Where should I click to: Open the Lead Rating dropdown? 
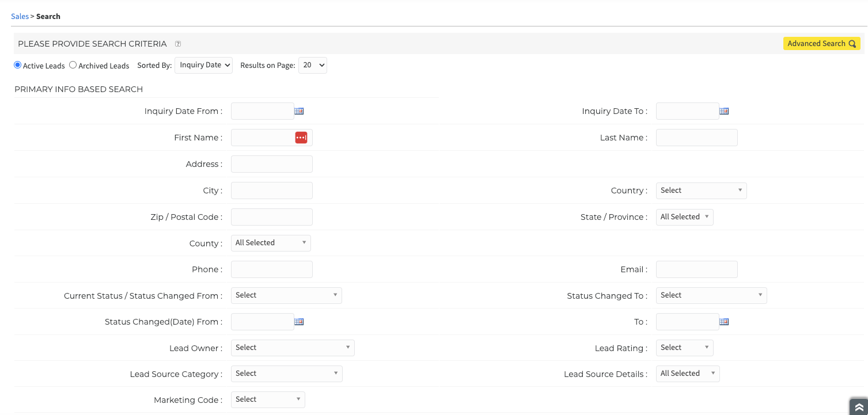pos(684,348)
